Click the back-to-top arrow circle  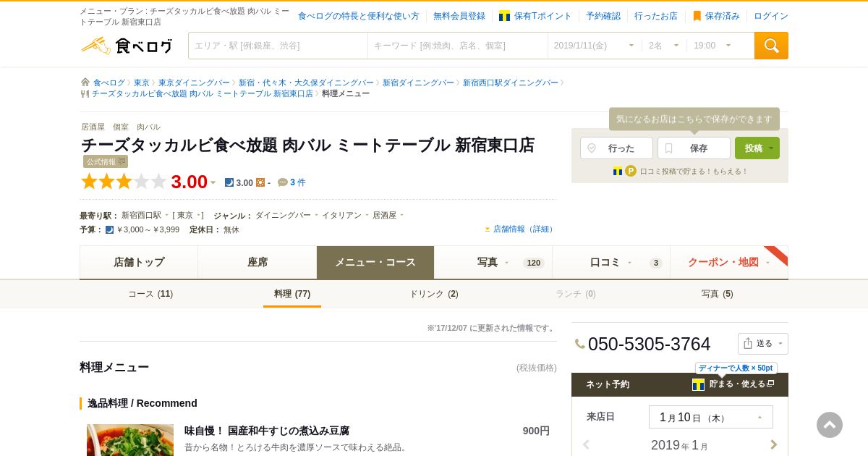(830, 425)
